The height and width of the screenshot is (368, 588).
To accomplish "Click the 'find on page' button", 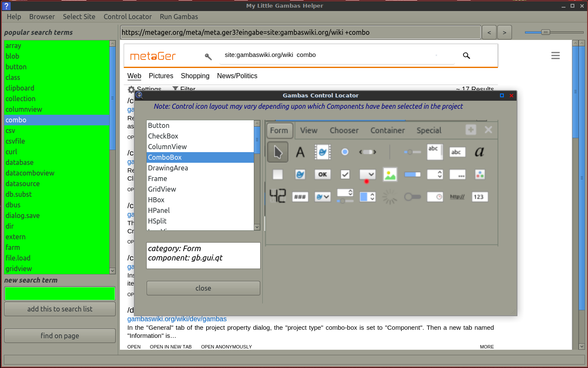I will (60, 336).
